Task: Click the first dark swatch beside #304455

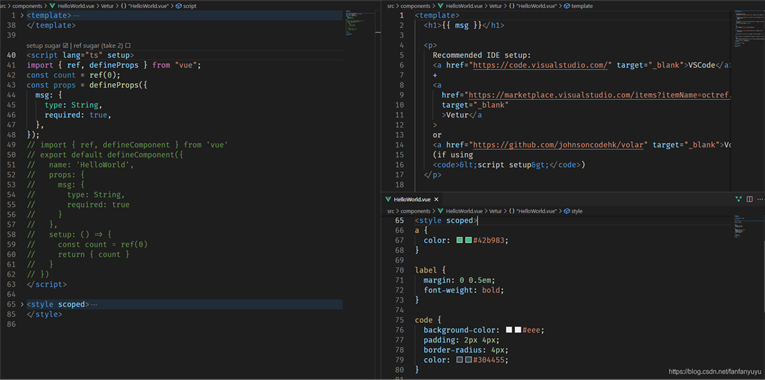Action: pos(460,360)
